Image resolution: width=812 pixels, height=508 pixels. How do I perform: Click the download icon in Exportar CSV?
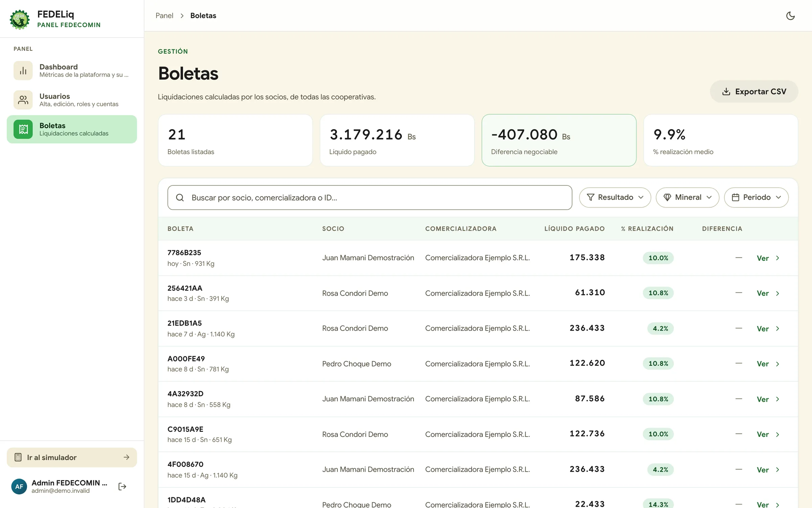coord(726,91)
